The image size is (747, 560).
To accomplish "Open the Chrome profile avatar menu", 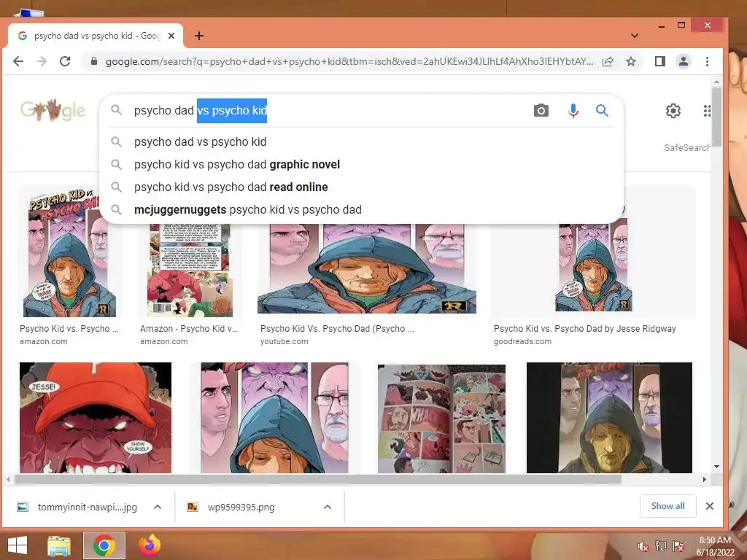I will click(683, 61).
